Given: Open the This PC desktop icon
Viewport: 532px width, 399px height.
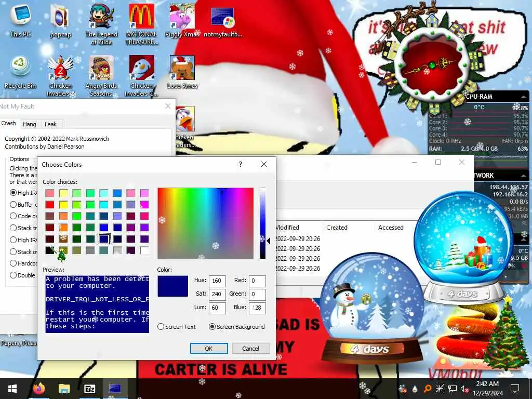Looking at the screenshot, I should pyautogui.click(x=20, y=20).
